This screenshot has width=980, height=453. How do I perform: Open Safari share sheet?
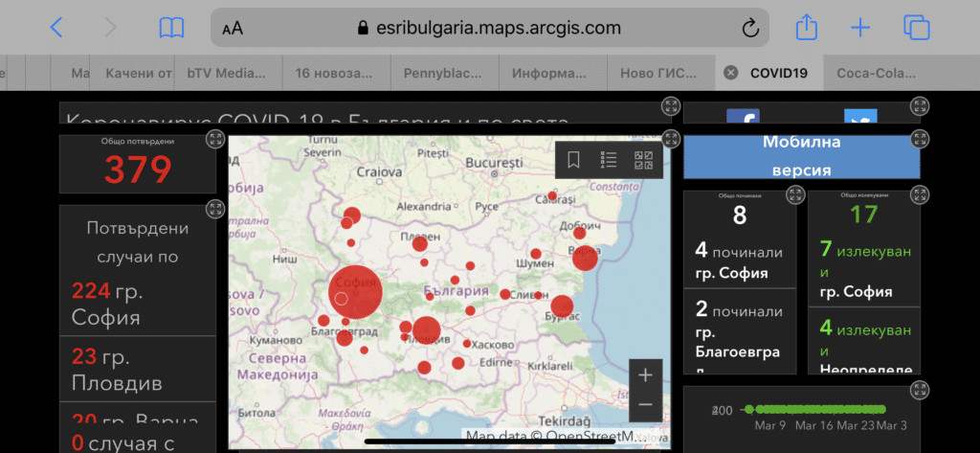tap(807, 27)
